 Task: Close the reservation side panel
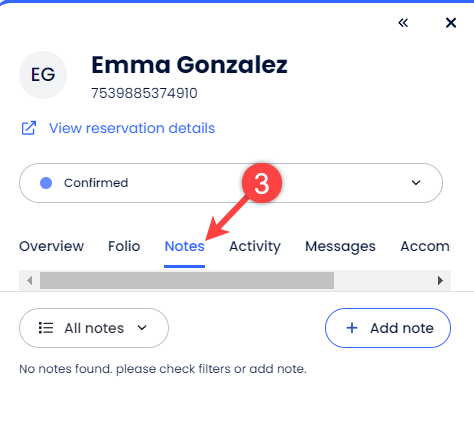pyautogui.click(x=451, y=23)
